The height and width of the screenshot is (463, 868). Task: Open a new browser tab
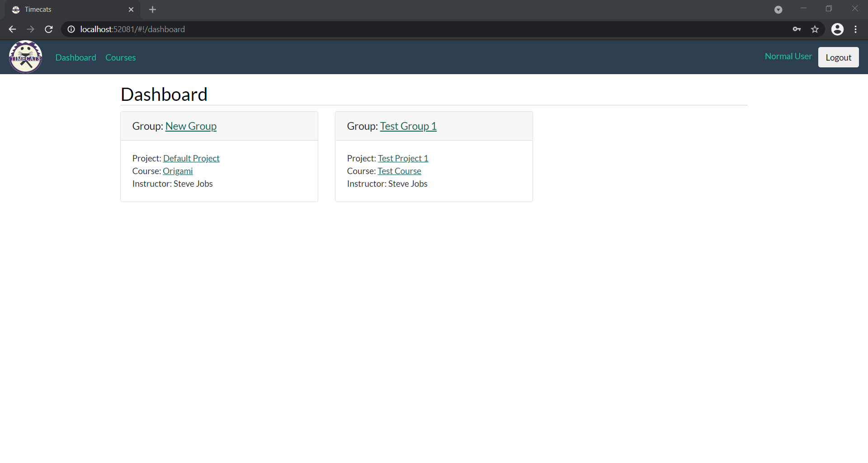click(x=152, y=9)
